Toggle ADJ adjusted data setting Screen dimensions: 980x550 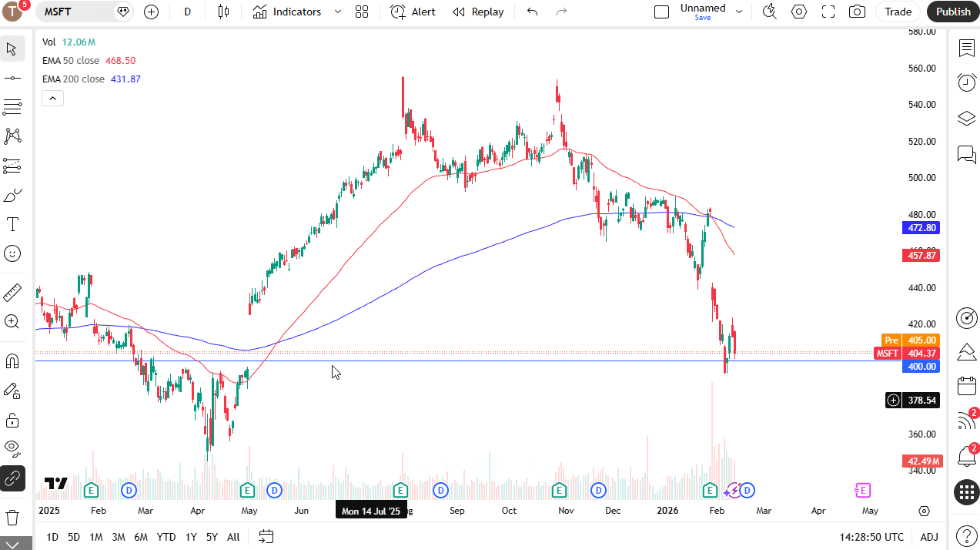(929, 537)
